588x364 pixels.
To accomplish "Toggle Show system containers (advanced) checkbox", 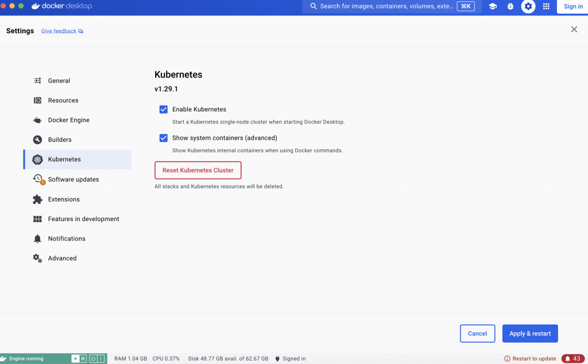I will pos(164,138).
